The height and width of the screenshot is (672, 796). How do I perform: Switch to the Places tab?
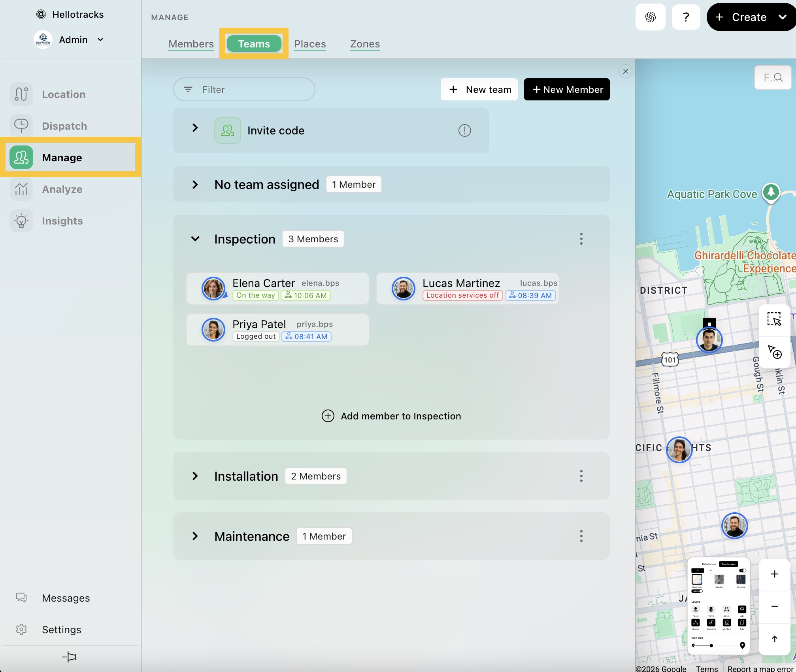coord(310,44)
